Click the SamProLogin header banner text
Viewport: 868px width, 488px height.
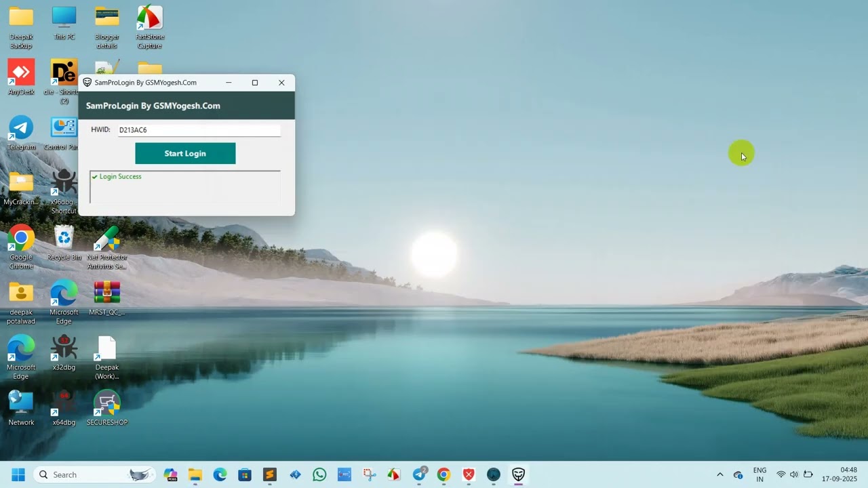153,106
